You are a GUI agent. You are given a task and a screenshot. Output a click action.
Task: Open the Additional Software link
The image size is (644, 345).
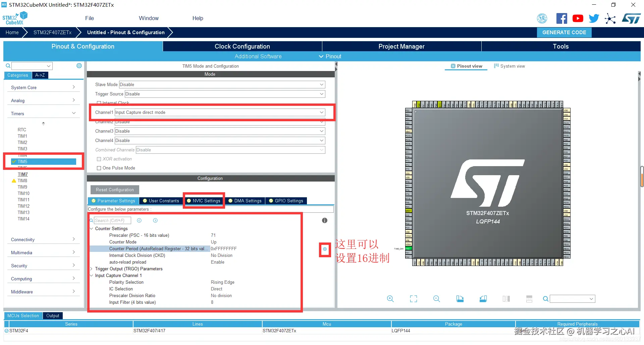point(258,57)
